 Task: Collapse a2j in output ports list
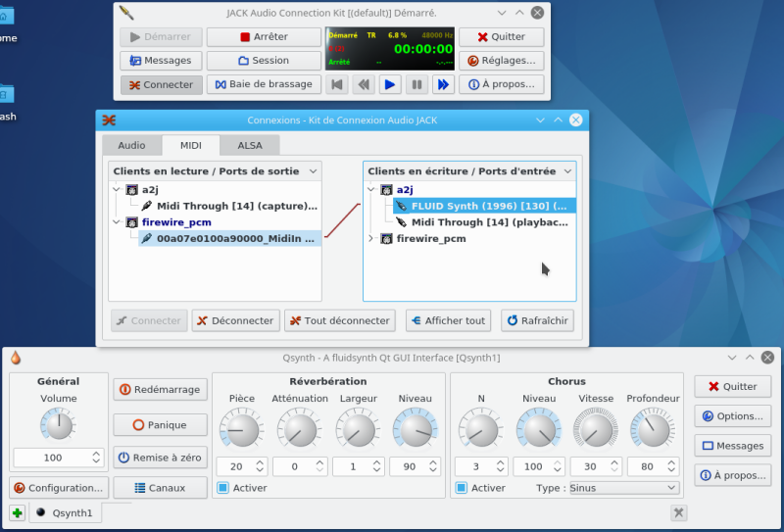click(117, 189)
